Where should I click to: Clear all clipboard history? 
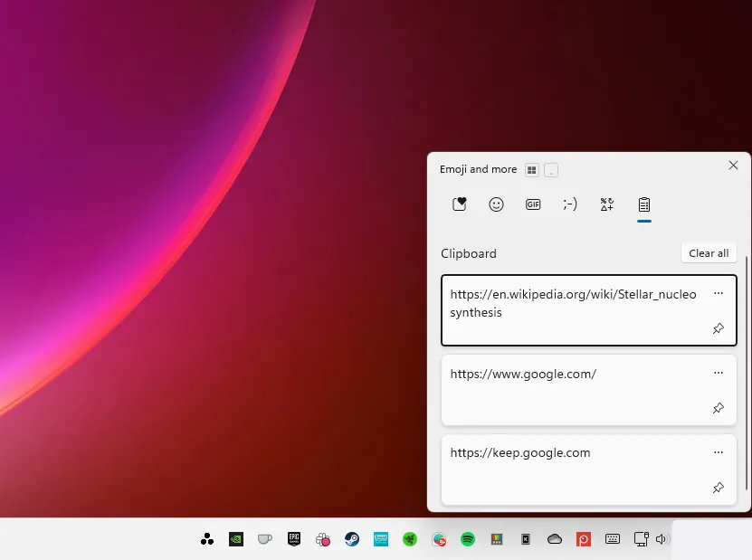coord(709,252)
